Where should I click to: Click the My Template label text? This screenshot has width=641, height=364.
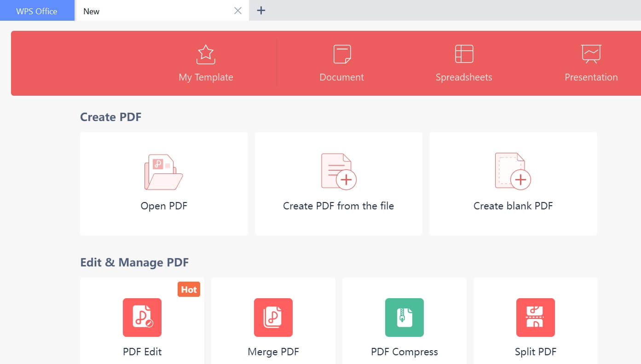[x=206, y=77]
